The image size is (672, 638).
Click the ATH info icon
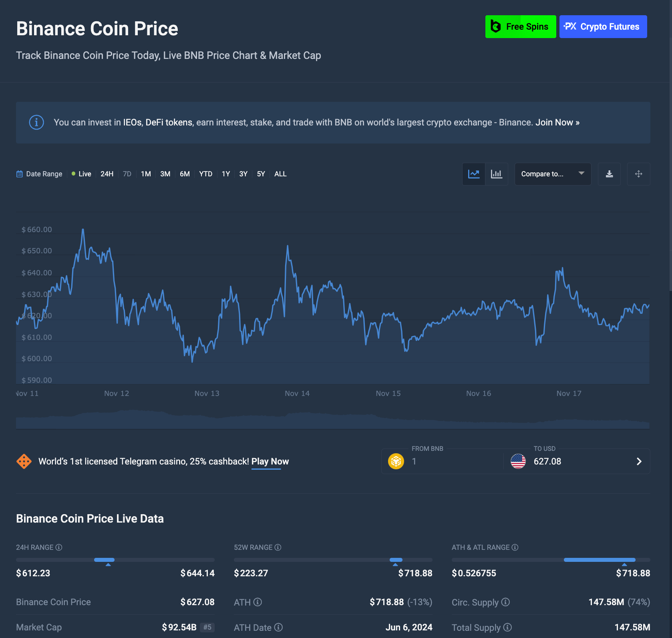pyautogui.click(x=258, y=602)
